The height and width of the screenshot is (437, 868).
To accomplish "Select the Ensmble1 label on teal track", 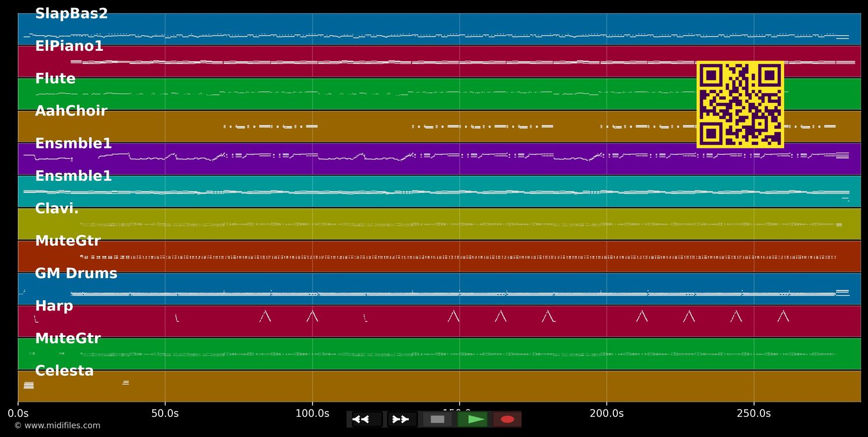I will [x=73, y=176].
